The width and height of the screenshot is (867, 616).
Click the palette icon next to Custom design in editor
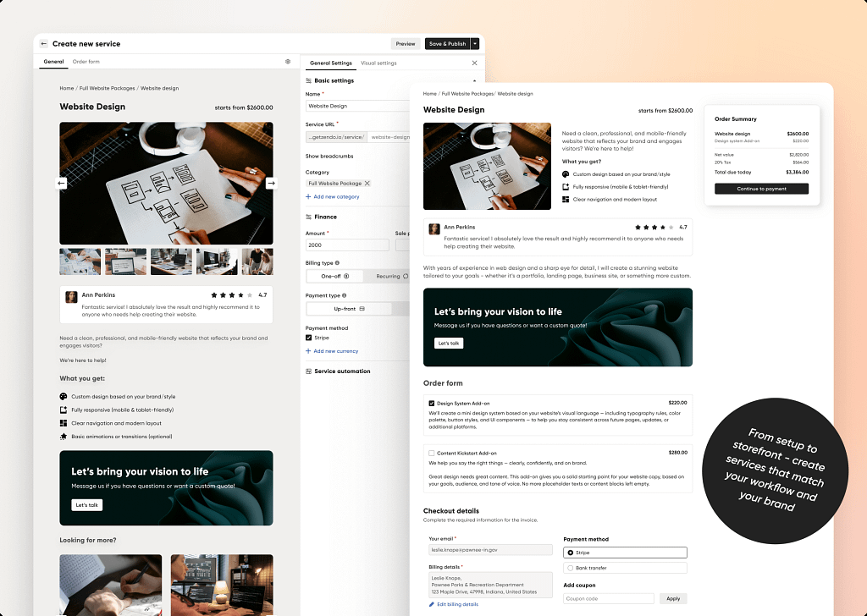coord(63,397)
